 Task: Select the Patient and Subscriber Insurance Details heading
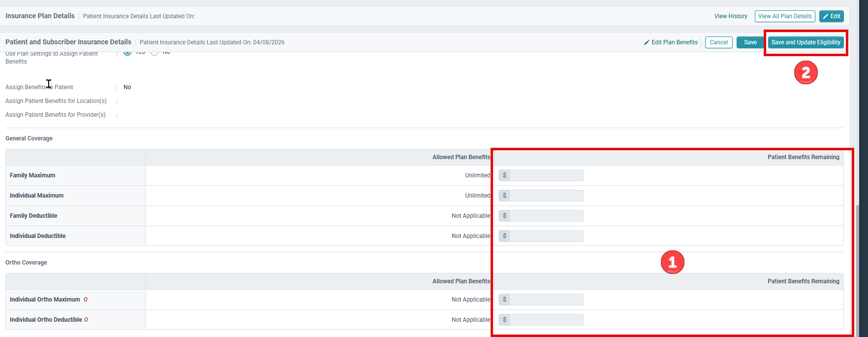[68, 42]
